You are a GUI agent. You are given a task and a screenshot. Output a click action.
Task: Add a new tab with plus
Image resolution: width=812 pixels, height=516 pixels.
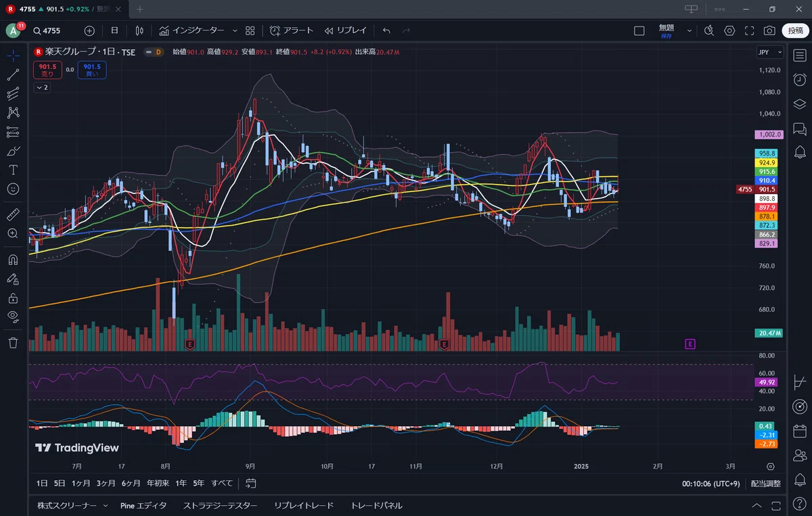[x=140, y=9]
